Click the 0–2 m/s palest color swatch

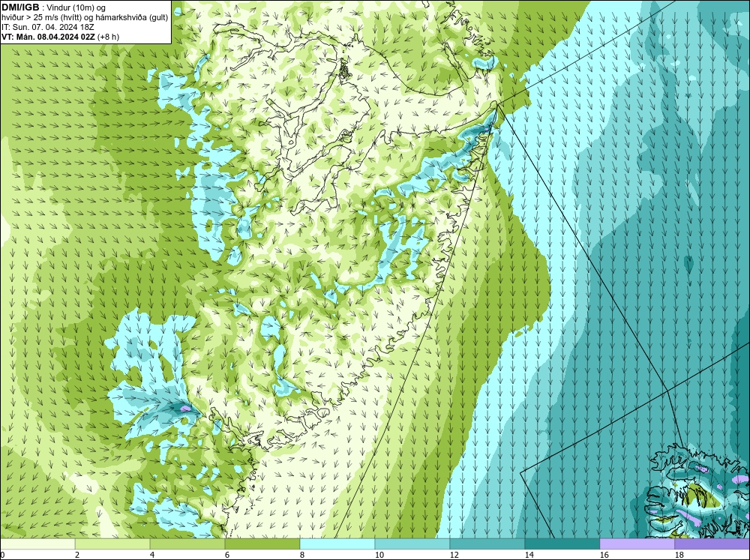(37, 544)
